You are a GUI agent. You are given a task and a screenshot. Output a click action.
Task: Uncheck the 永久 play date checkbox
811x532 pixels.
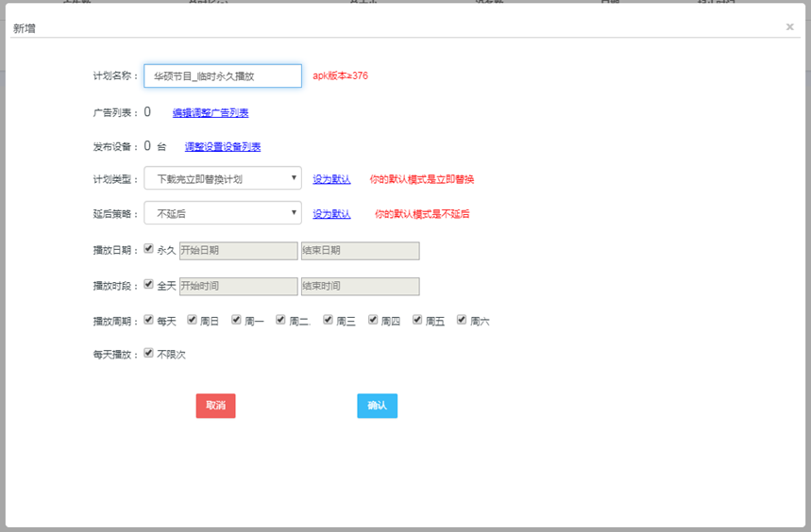pyautogui.click(x=148, y=250)
